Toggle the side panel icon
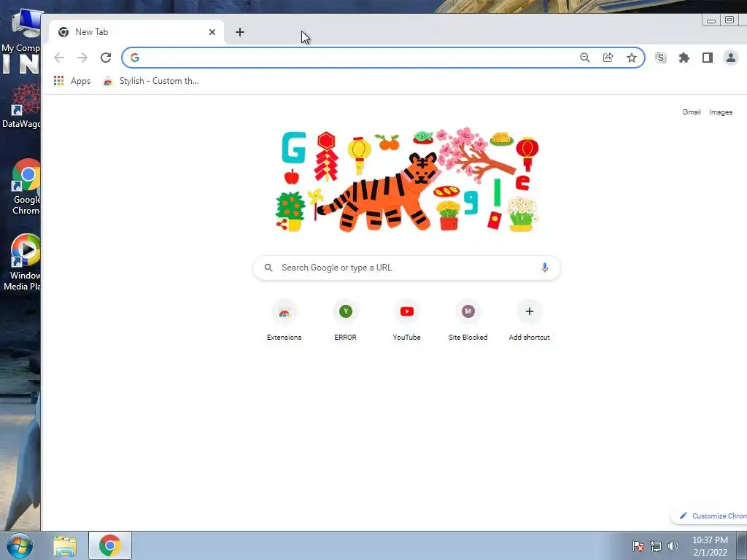 pos(708,58)
